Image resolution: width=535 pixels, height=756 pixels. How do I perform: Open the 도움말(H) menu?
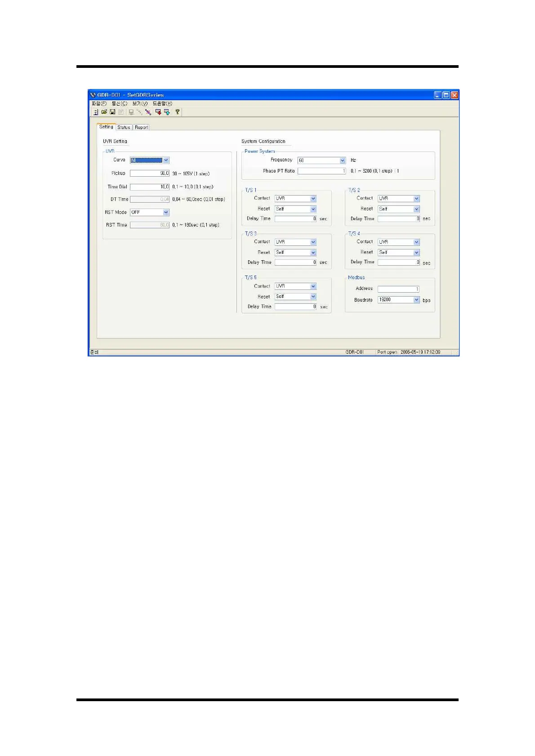[x=162, y=103]
